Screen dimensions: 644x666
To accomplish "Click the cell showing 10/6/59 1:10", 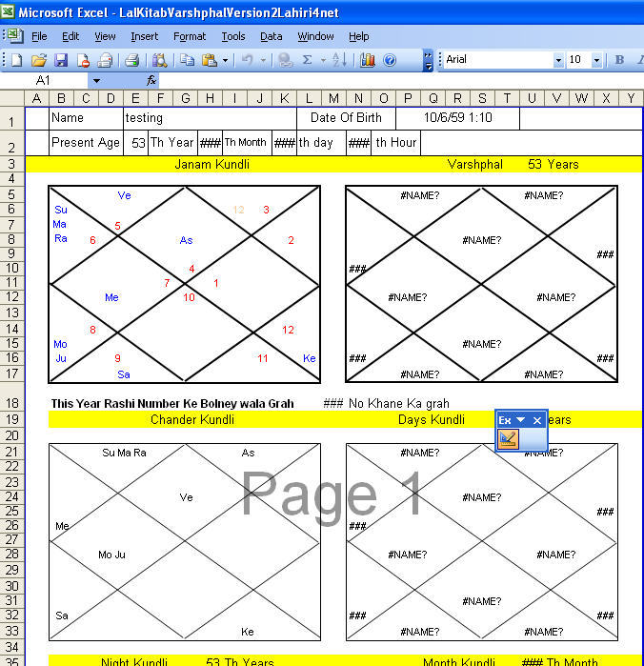I will click(457, 118).
